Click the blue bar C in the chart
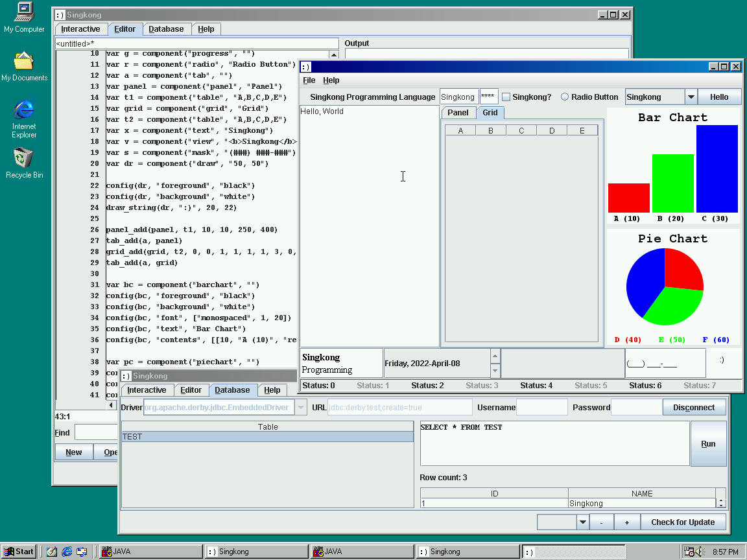Image resolution: width=747 pixels, height=560 pixels. pyautogui.click(x=717, y=169)
